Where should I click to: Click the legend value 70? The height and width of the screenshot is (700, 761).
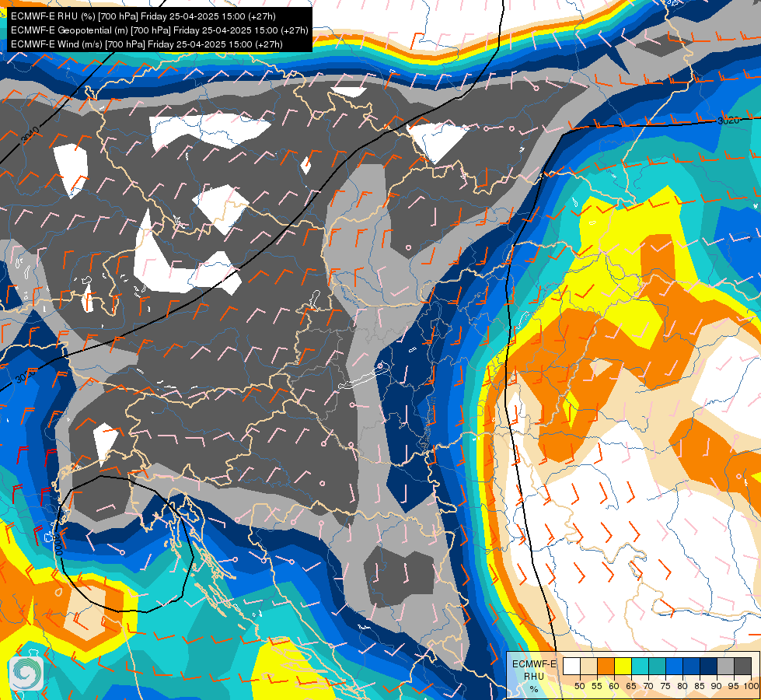[x=648, y=686]
